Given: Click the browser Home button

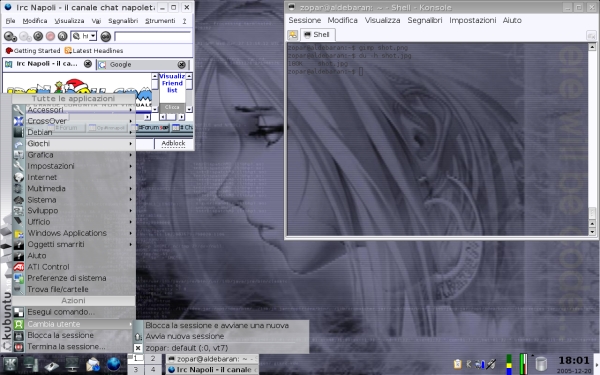Looking at the screenshot, I should 62,36.
